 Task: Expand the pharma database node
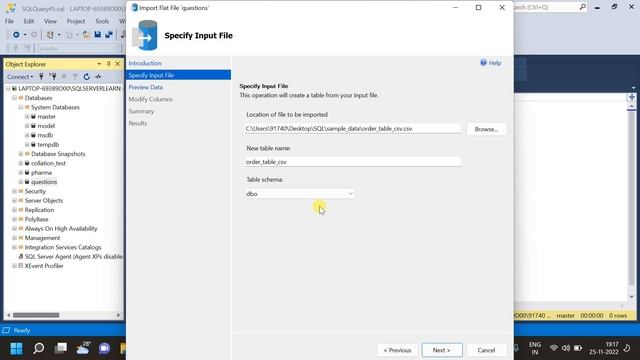click(20, 173)
